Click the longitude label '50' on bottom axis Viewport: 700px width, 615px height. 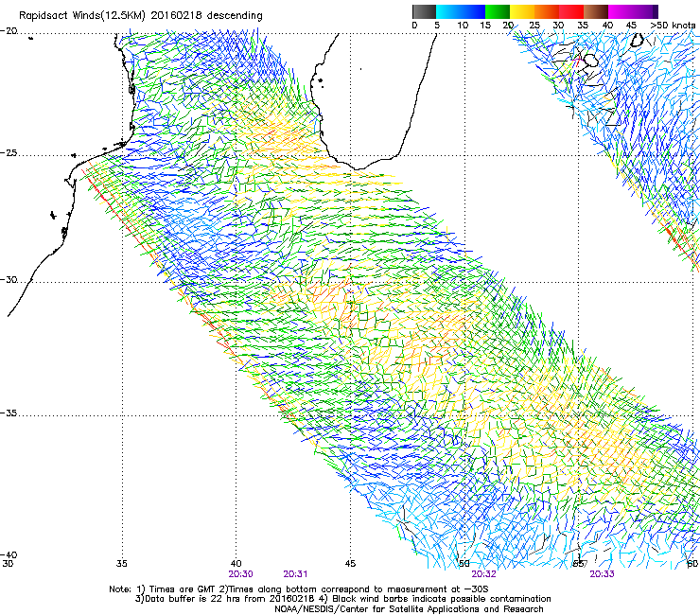[x=464, y=563]
